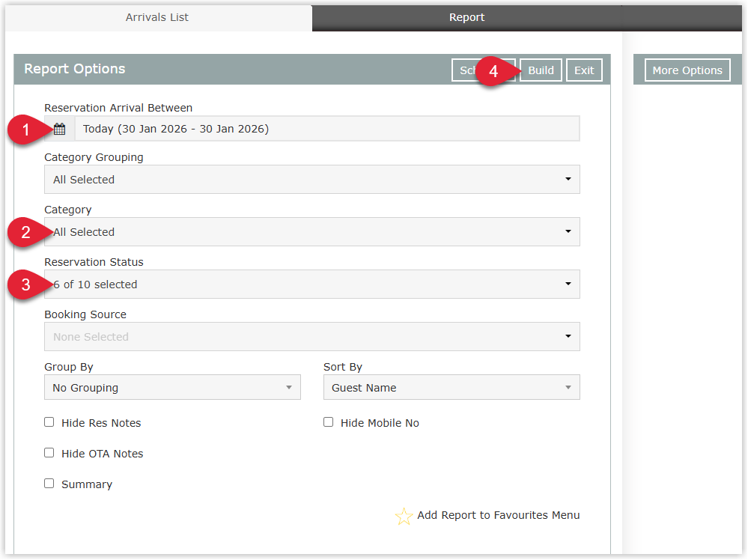The height and width of the screenshot is (560, 748).
Task: Click the favourites star icon
Action: 404,516
